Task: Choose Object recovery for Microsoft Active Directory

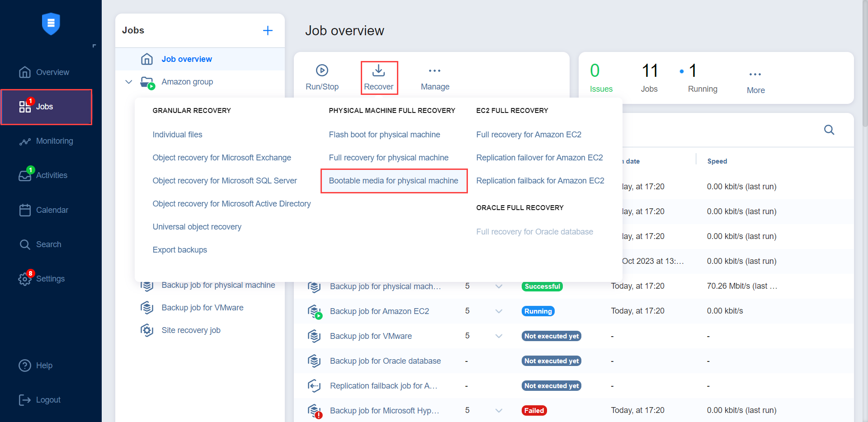Action: click(231, 204)
